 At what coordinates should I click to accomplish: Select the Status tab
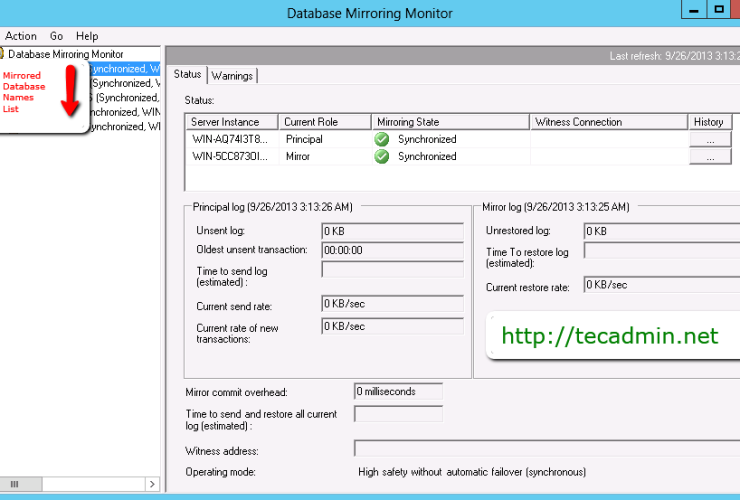click(x=187, y=74)
